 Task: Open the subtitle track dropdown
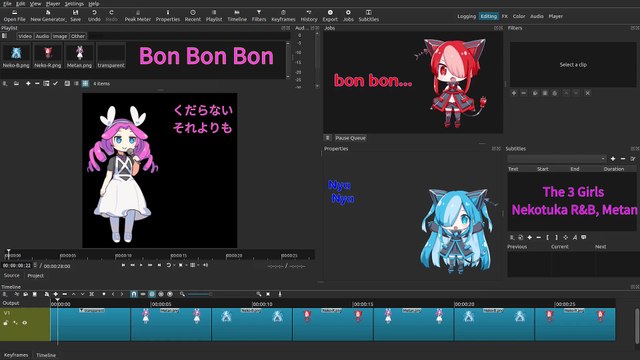click(x=557, y=159)
